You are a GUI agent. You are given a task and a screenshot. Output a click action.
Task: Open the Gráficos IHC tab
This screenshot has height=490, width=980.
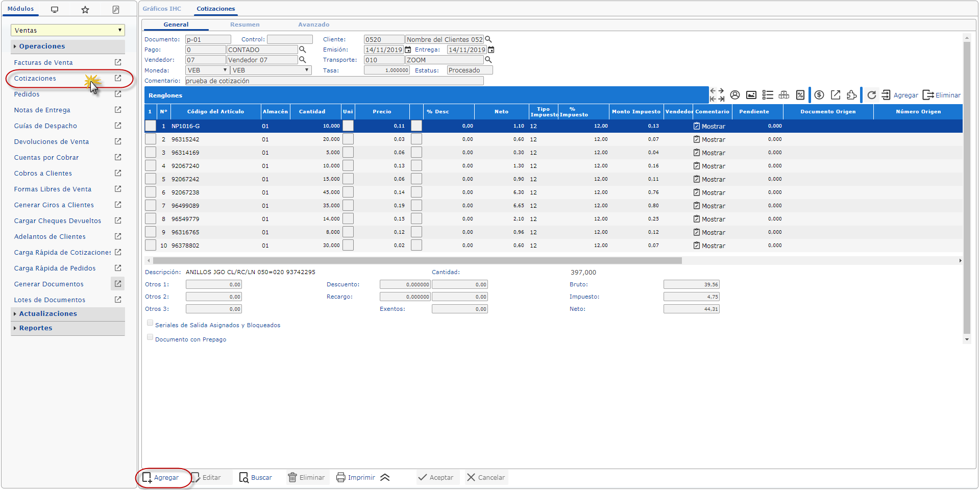(x=162, y=9)
